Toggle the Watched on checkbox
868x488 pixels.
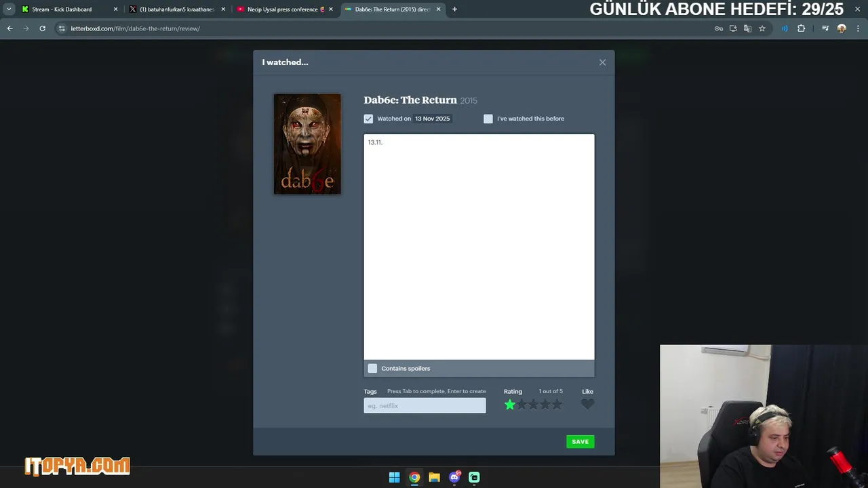point(368,119)
